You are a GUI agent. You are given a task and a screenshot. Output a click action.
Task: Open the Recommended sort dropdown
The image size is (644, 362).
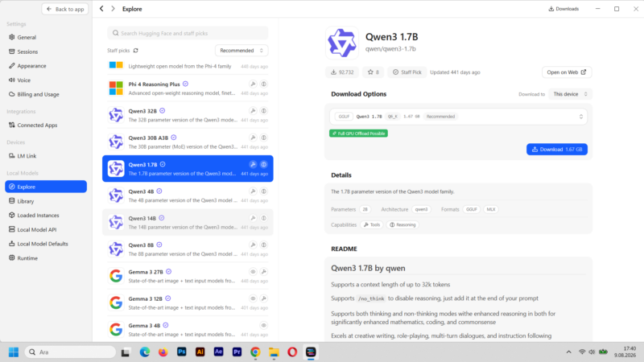point(242,51)
